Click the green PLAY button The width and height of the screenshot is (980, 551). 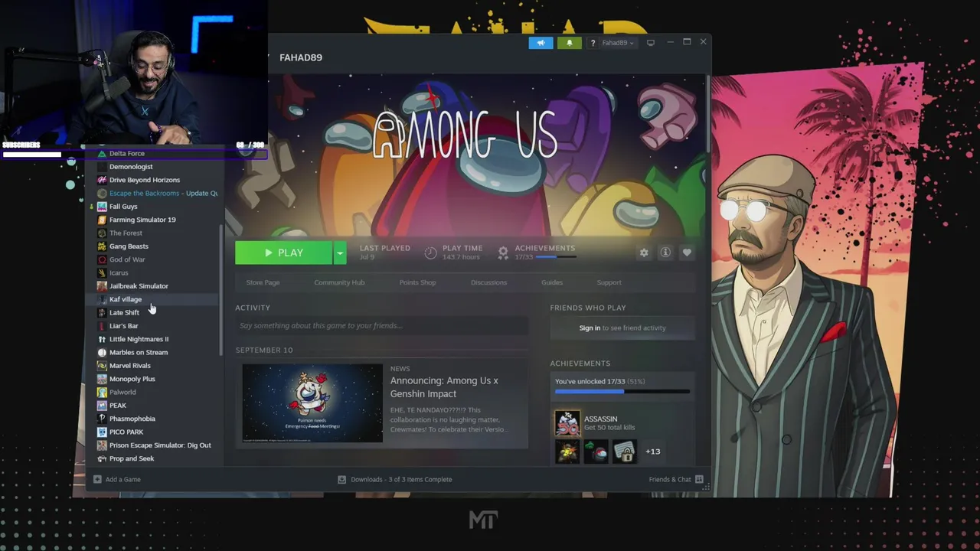coord(283,253)
